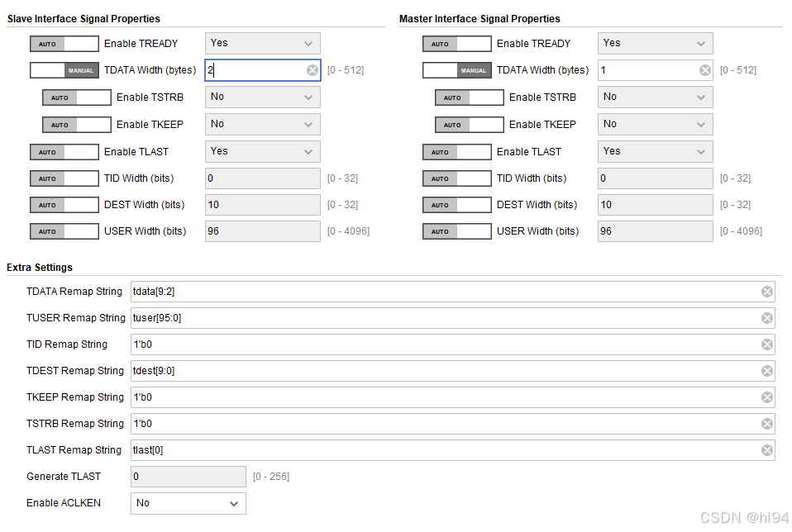Toggle master TDATA Width manual switch
Viewport: 792px width, 532px height.
[x=457, y=70]
